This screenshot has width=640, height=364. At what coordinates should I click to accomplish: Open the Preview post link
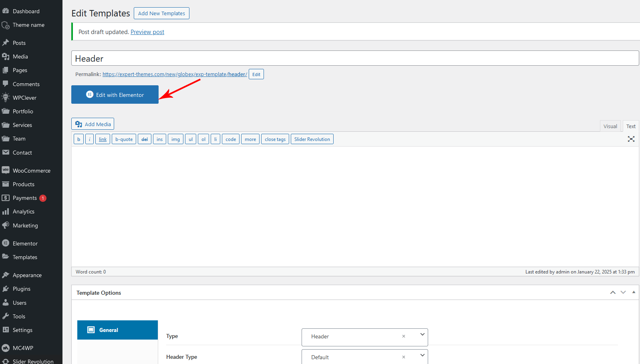tap(147, 32)
